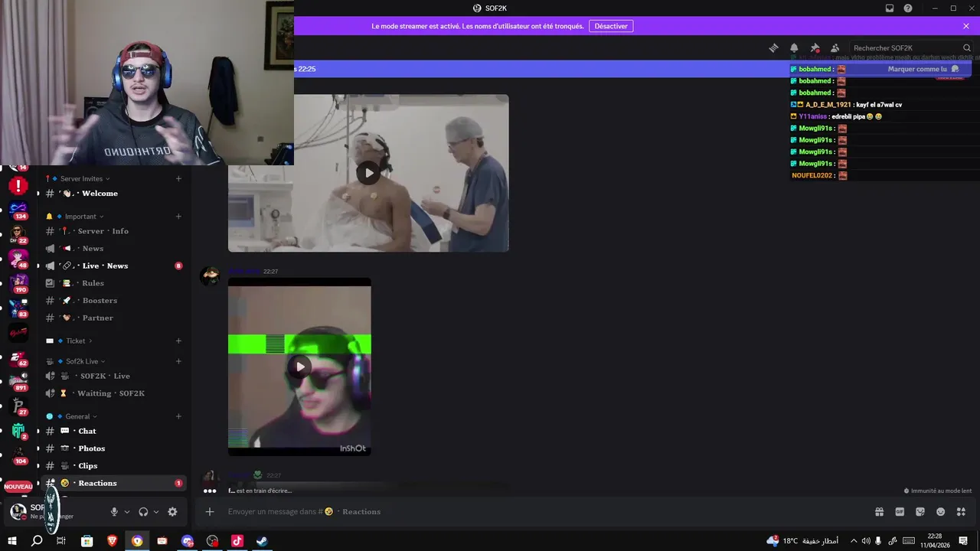Open the Windows Start menu
Viewport: 980px width, 551px height.
coord(11,541)
